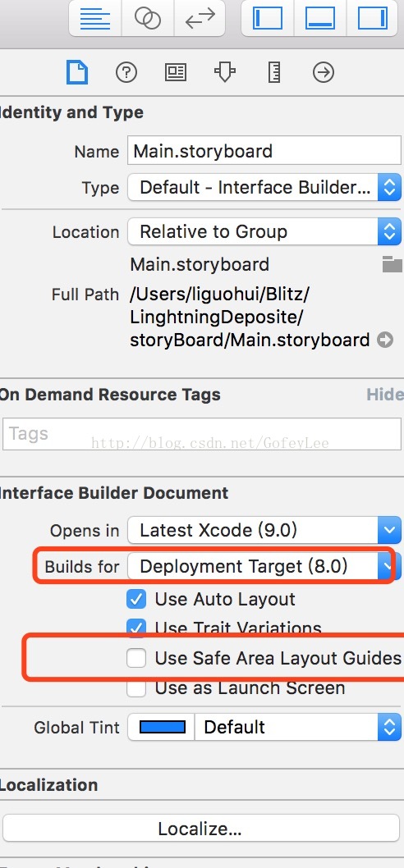Open the Location Relative to Group dropdown
Image resolution: width=404 pixels, height=868 pixels.
pos(264,231)
